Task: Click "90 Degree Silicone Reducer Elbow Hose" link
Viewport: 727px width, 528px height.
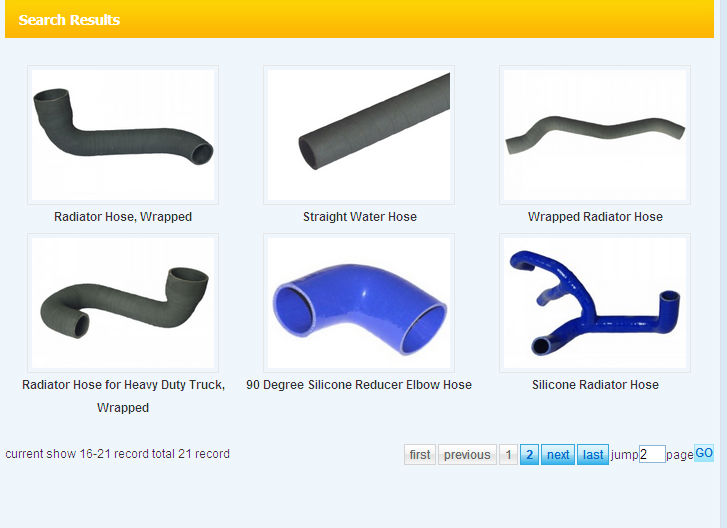Action: pyautogui.click(x=359, y=385)
